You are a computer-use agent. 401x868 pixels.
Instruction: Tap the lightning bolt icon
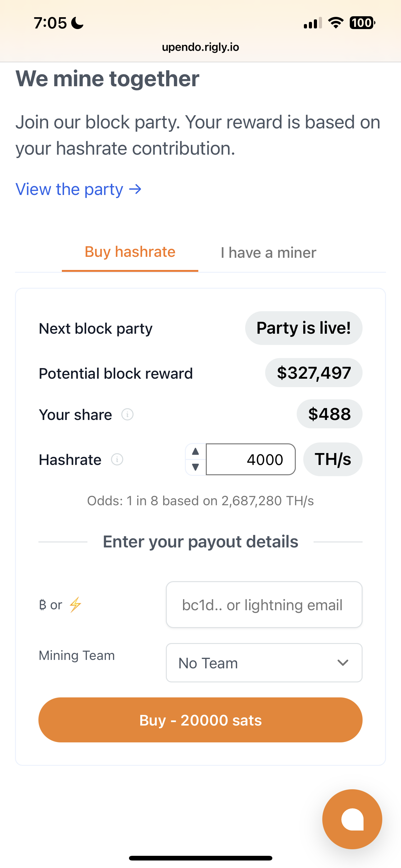75,605
